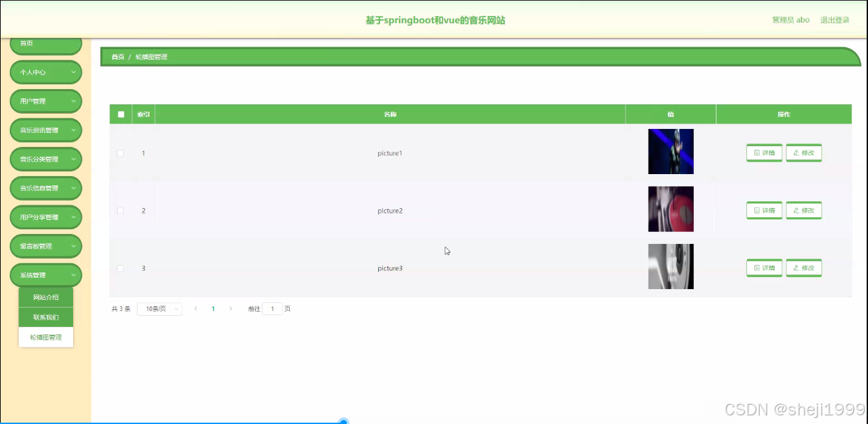Screen dimensions: 868x424
Task: Open the 详情 view for picture2
Action: point(764,210)
